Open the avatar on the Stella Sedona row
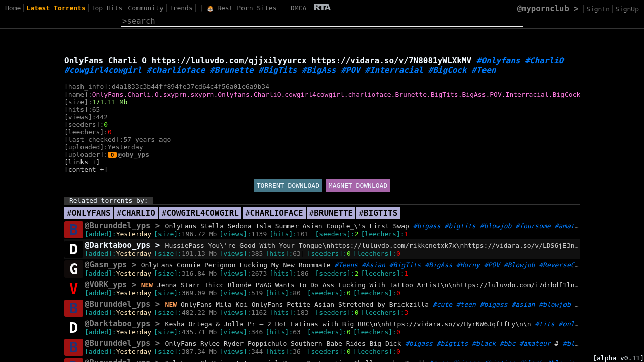The image size is (644, 362). (73, 230)
